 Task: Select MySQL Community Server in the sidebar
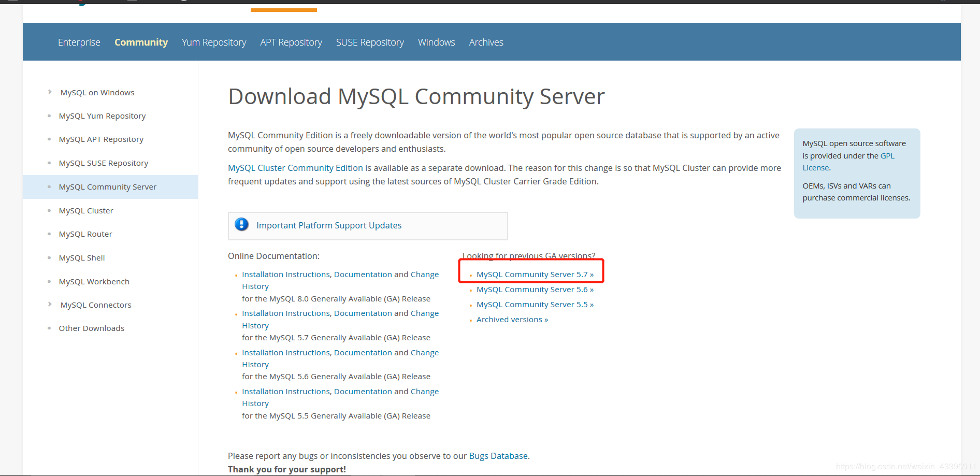tap(107, 186)
